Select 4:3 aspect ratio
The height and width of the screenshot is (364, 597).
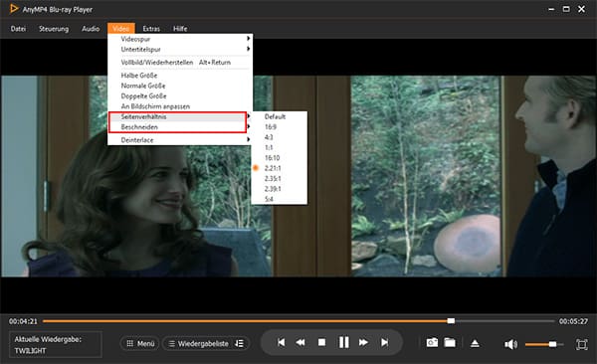(279, 137)
